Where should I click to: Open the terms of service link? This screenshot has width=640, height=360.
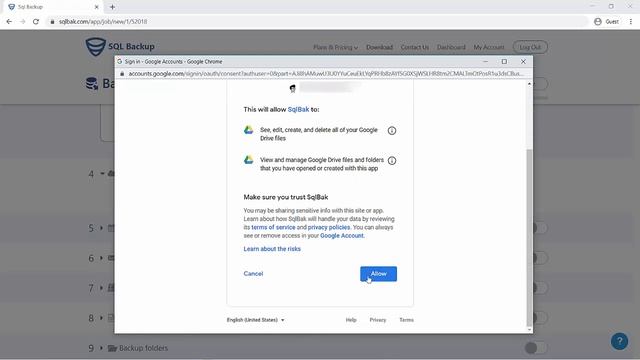273,227
